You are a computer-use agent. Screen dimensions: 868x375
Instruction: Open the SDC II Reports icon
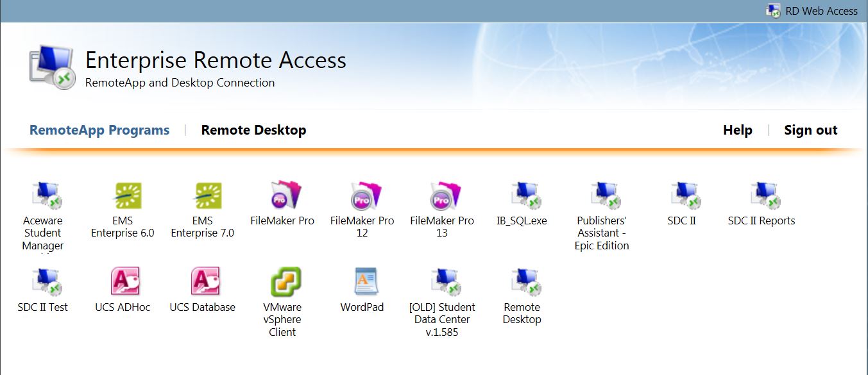click(x=765, y=196)
